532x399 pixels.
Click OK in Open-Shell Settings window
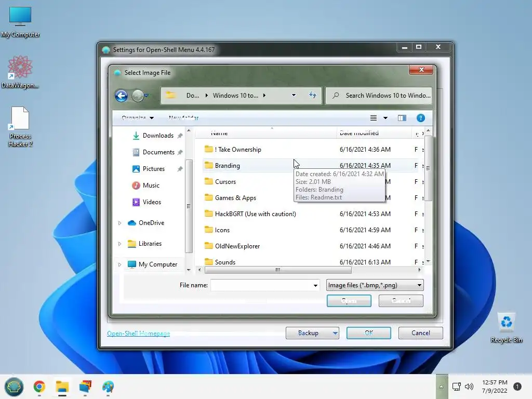[x=368, y=333]
